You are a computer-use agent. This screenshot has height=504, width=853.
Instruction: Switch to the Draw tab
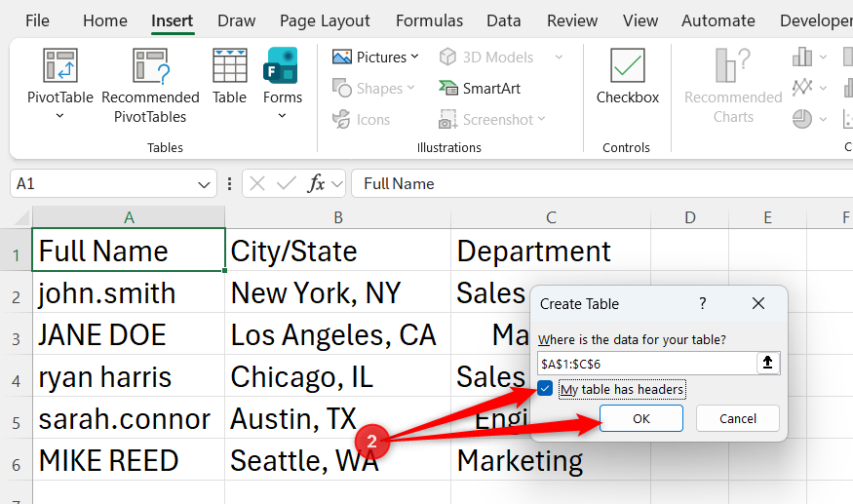(236, 20)
